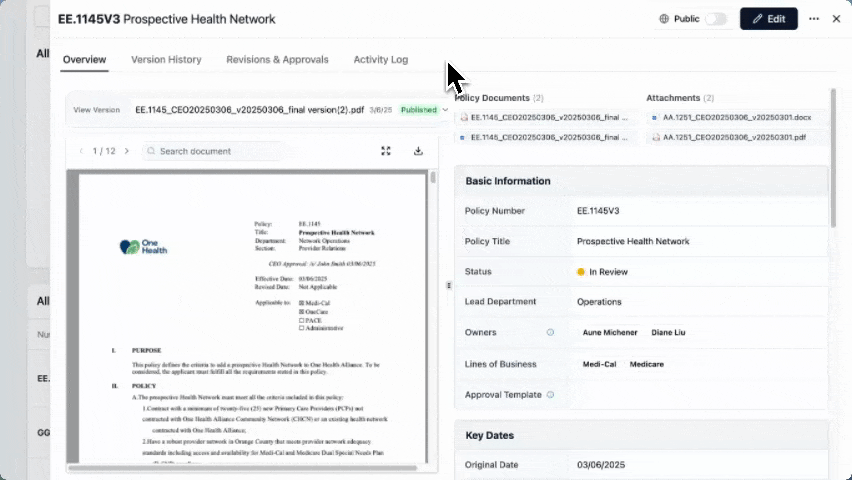Expand the View Version dropdown
This screenshot has height=480, width=852.
(445, 110)
